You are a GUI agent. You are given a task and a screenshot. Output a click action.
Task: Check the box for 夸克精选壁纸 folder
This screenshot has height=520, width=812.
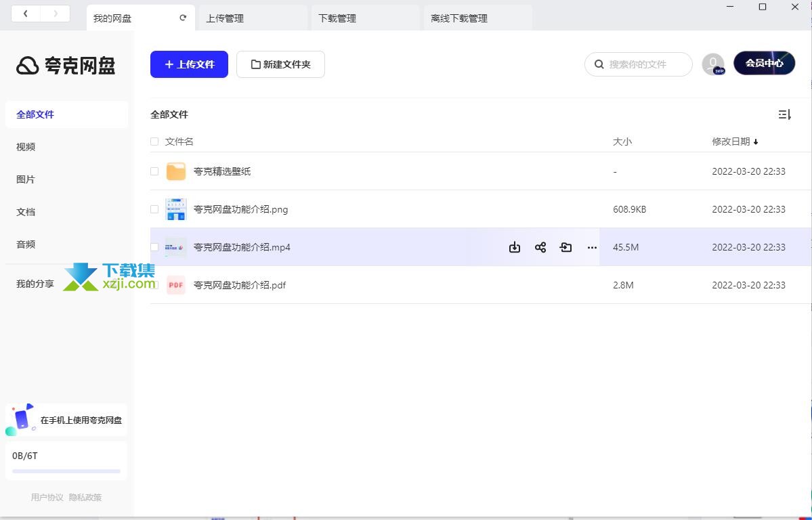(x=154, y=171)
